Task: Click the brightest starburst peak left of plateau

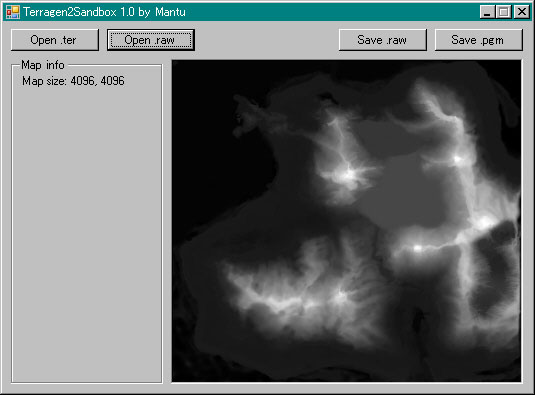Action: (x=349, y=175)
